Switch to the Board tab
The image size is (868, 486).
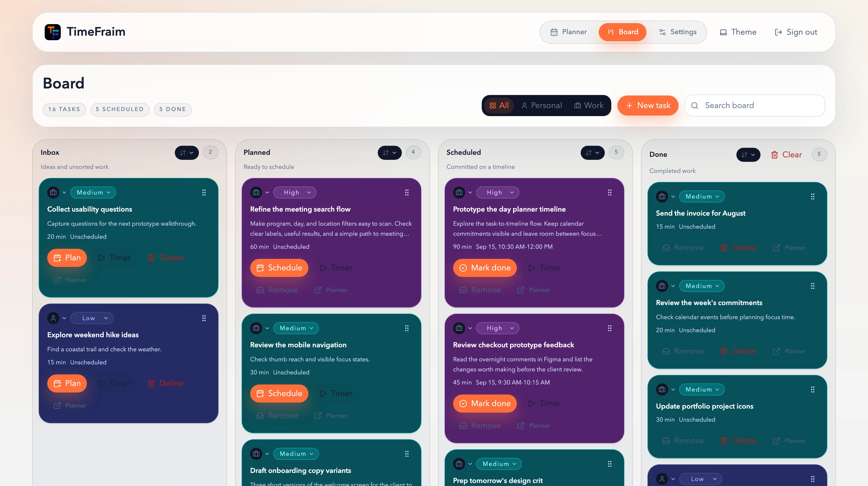pyautogui.click(x=622, y=32)
